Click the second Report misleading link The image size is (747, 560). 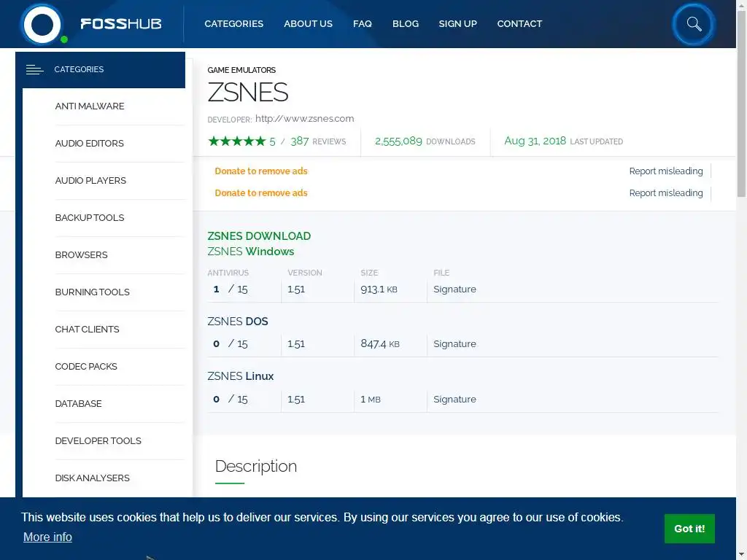666,192
